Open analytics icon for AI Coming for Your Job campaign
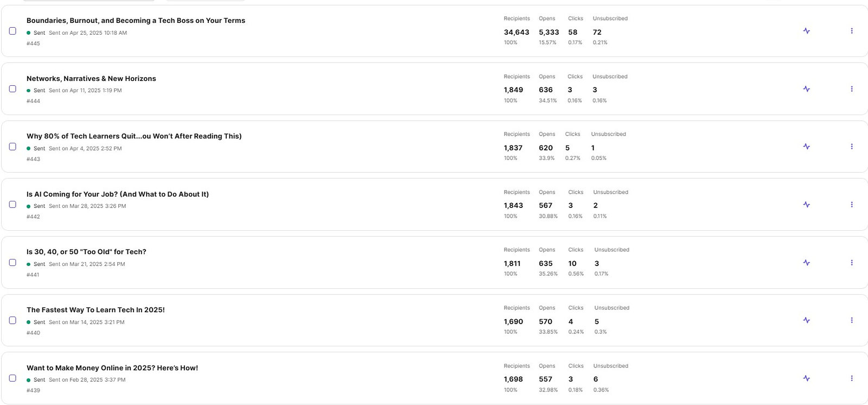This screenshot has width=868, height=405. tap(806, 205)
